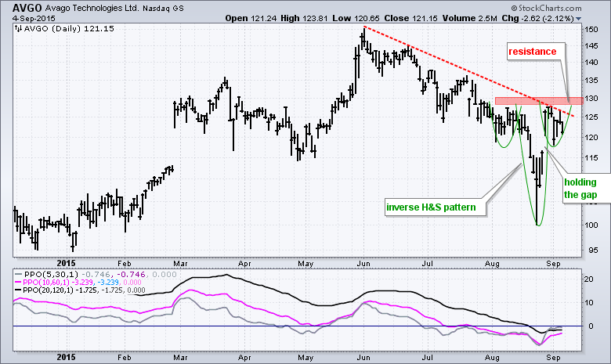Click the 130 price axis label
Screen dimensions: 611x364
click(x=591, y=99)
